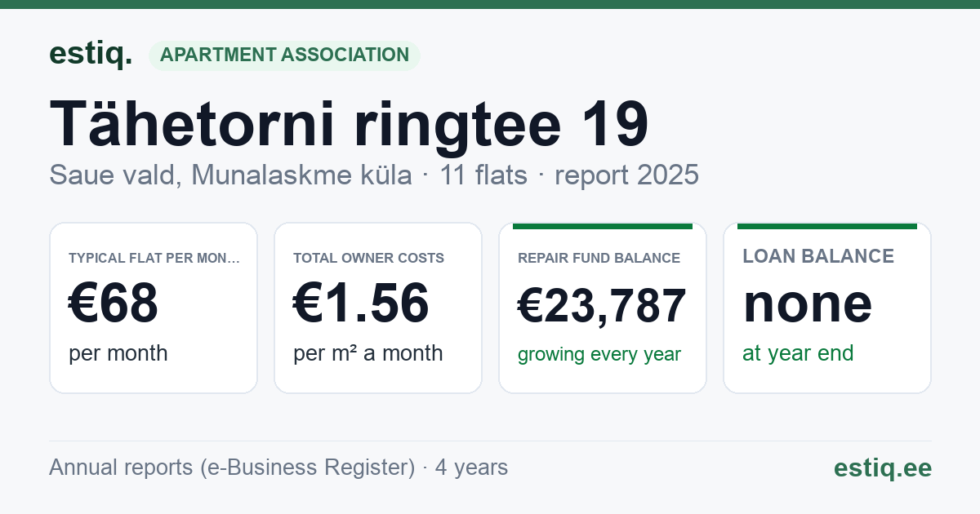
Task: Click the €1.56 value
Action: point(361,304)
